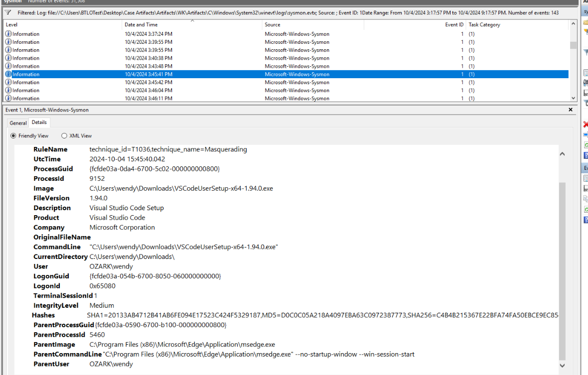Click FileVersion value 1.94.0

[98, 198]
